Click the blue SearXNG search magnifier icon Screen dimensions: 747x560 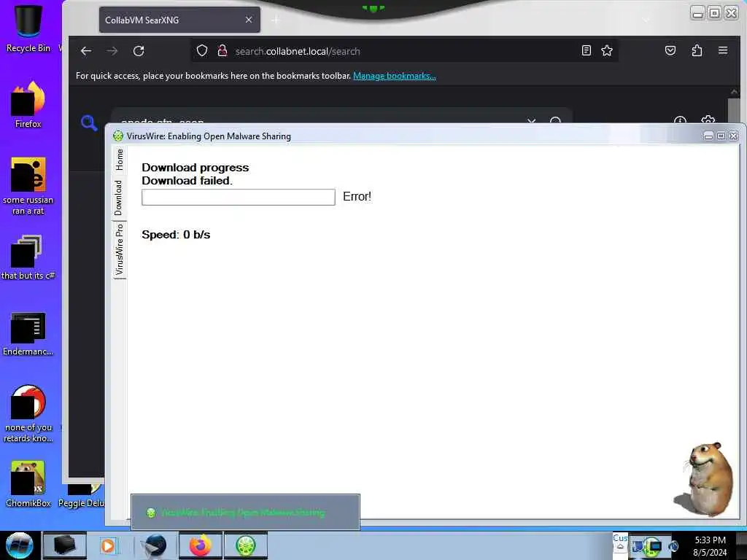pyautogui.click(x=88, y=122)
